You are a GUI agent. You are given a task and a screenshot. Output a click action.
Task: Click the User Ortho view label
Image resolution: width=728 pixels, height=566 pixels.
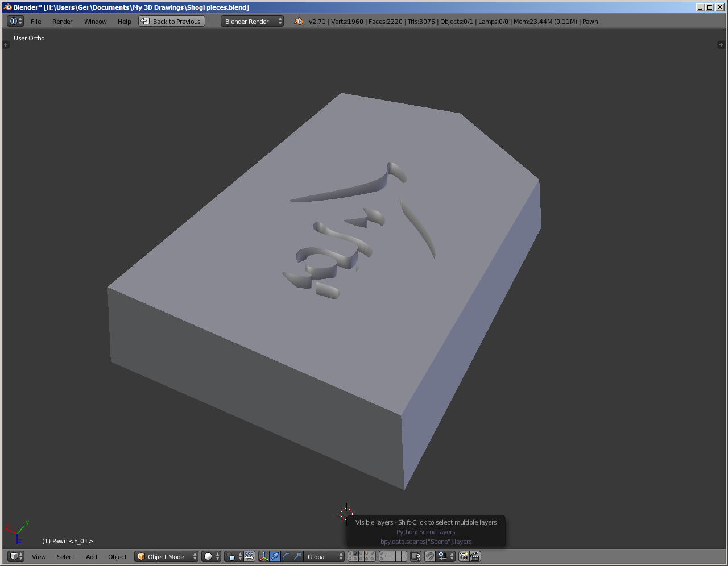tap(29, 38)
